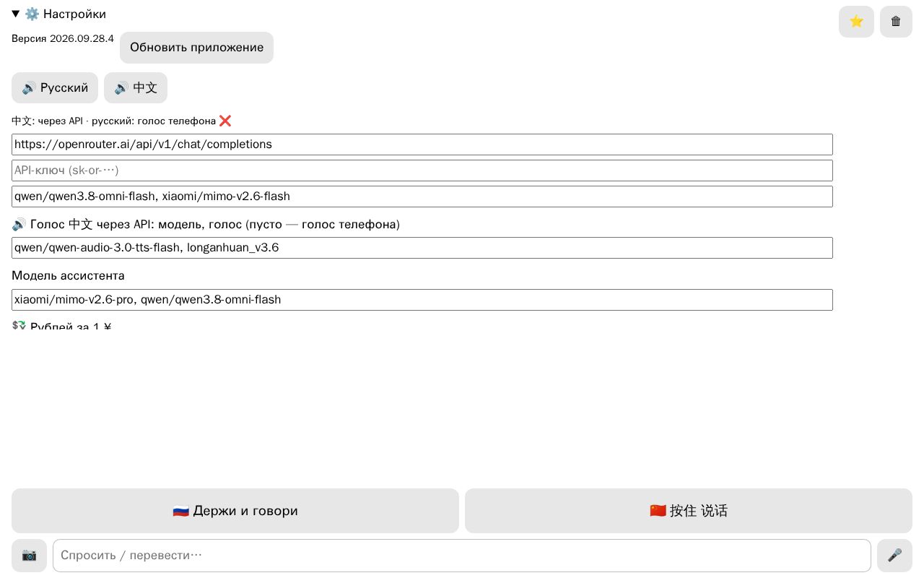Viewport: 924px width, 578px height.
Task: Click the Голос 中文 через API label
Action: tap(206, 225)
